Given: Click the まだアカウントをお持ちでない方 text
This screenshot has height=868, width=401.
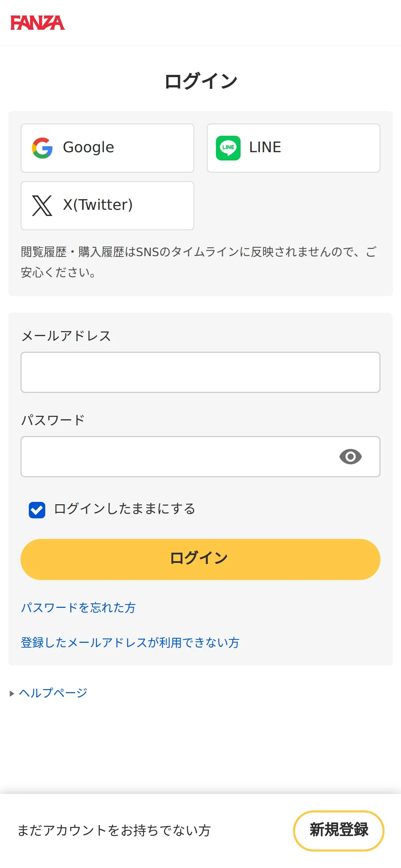Looking at the screenshot, I should click(114, 831).
